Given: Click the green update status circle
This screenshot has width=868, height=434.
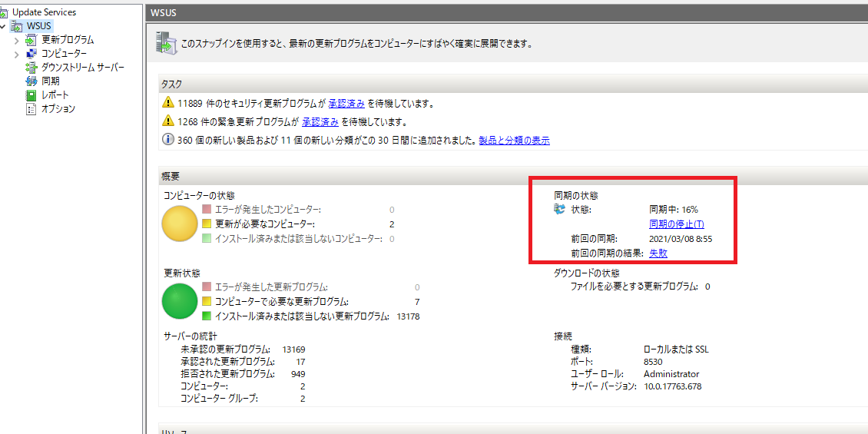Looking at the screenshot, I should [180, 301].
